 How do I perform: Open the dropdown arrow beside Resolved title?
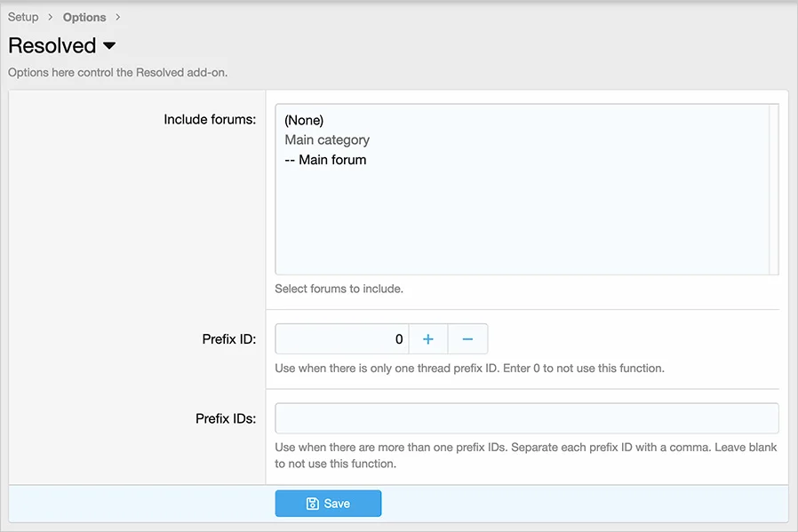[109, 46]
